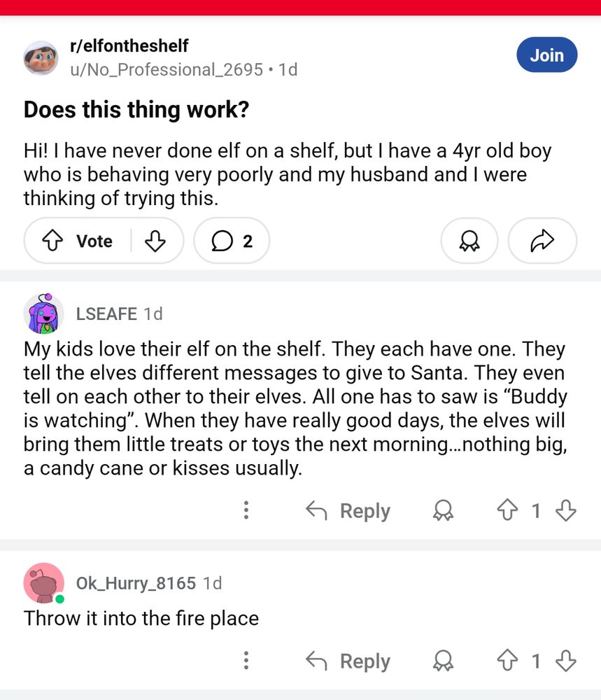The image size is (601, 700).
Task: Join the r/elfontheshelf community
Action: pyautogui.click(x=546, y=55)
